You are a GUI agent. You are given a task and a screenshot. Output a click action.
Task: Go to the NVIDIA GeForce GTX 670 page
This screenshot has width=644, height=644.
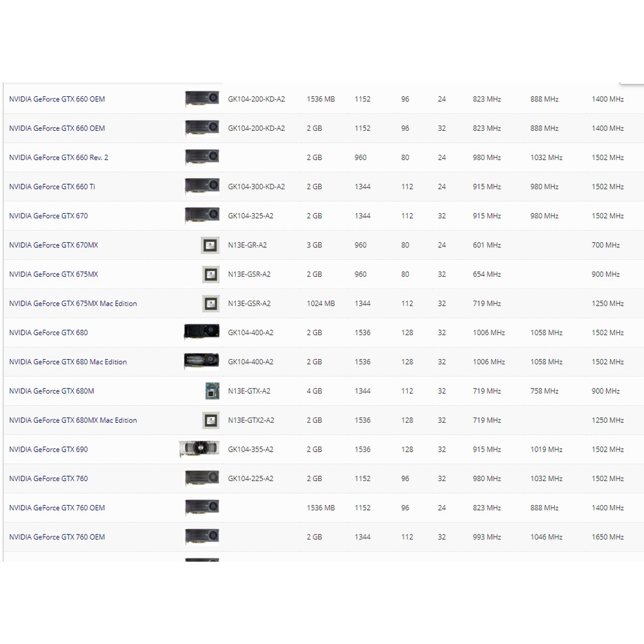coord(48,216)
